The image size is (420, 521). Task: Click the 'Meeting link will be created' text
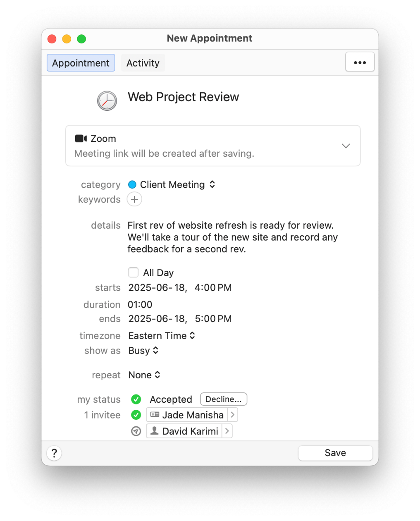click(x=164, y=153)
